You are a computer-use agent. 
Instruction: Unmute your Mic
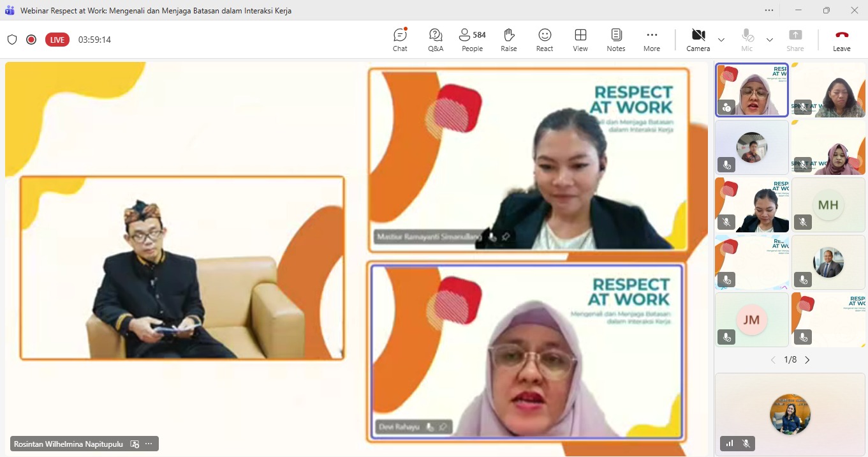click(746, 39)
